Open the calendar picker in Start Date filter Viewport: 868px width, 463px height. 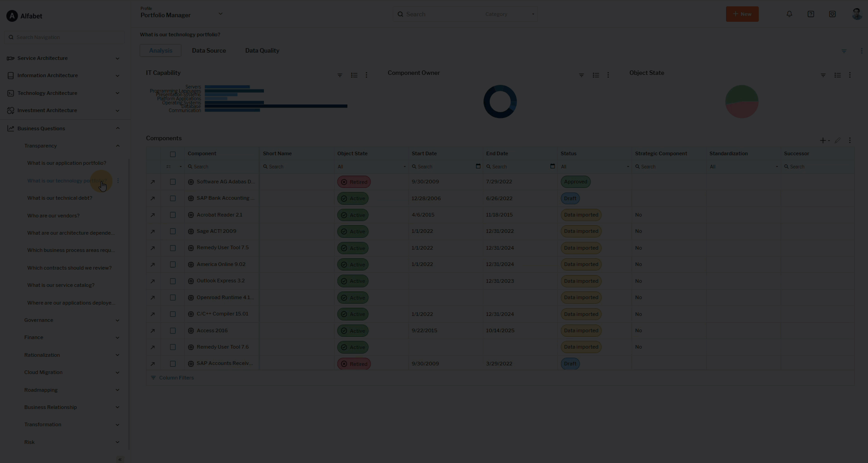pyautogui.click(x=478, y=167)
